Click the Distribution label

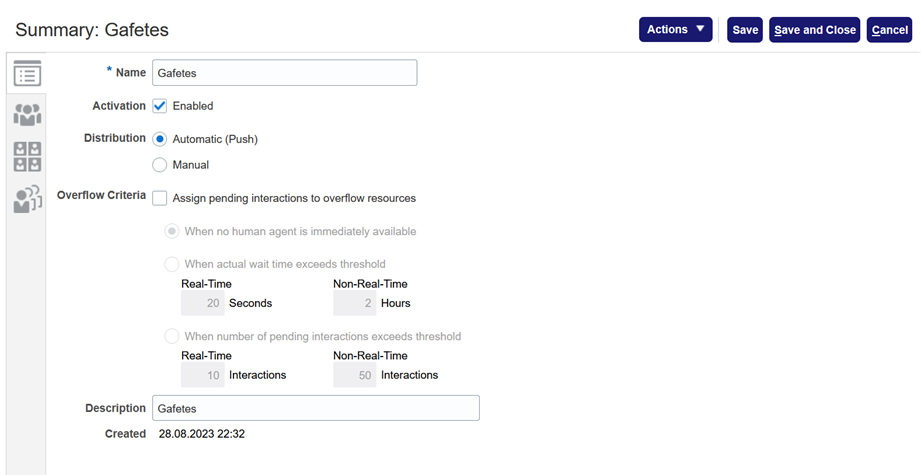coord(115,138)
